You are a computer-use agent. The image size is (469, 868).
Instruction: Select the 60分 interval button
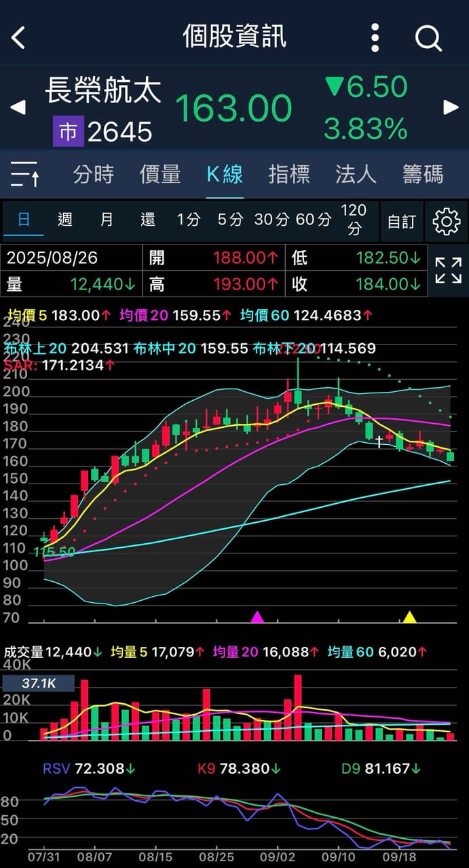tap(314, 220)
